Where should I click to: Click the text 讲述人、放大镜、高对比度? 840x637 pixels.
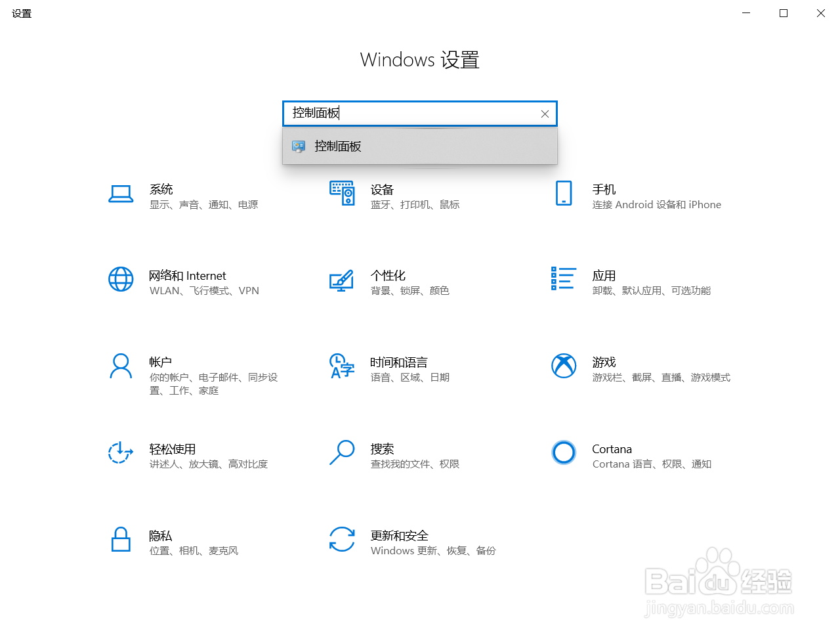(208, 464)
